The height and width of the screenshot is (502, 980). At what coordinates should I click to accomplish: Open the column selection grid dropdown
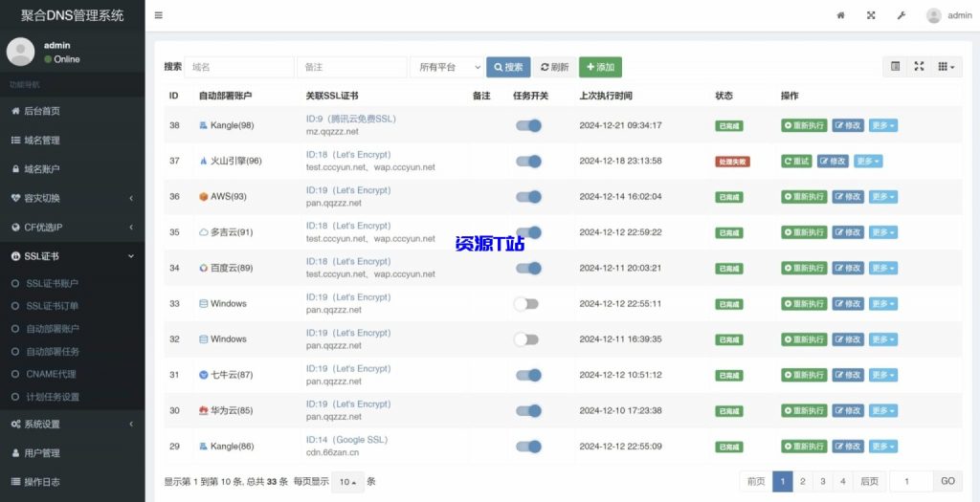947,67
